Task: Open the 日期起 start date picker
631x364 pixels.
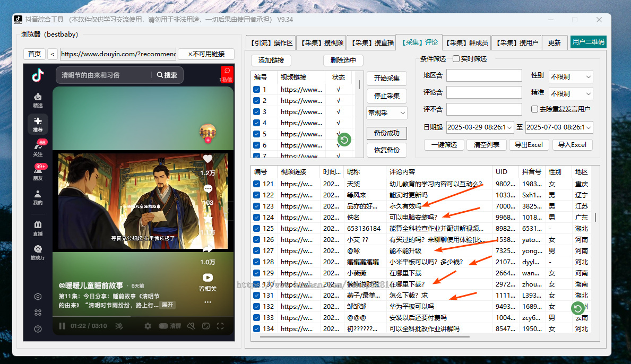Action: click(x=480, y=127)
